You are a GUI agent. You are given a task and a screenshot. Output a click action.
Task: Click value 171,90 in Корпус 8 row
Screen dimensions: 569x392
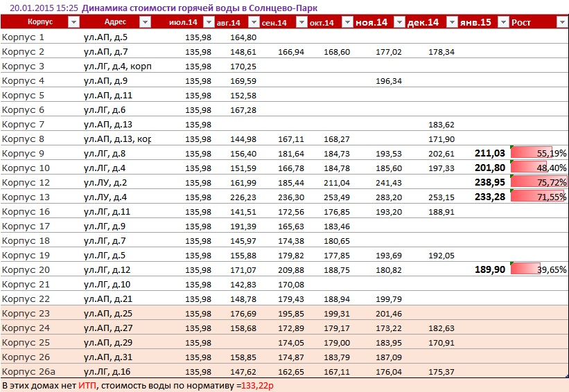tap(441, 139)
